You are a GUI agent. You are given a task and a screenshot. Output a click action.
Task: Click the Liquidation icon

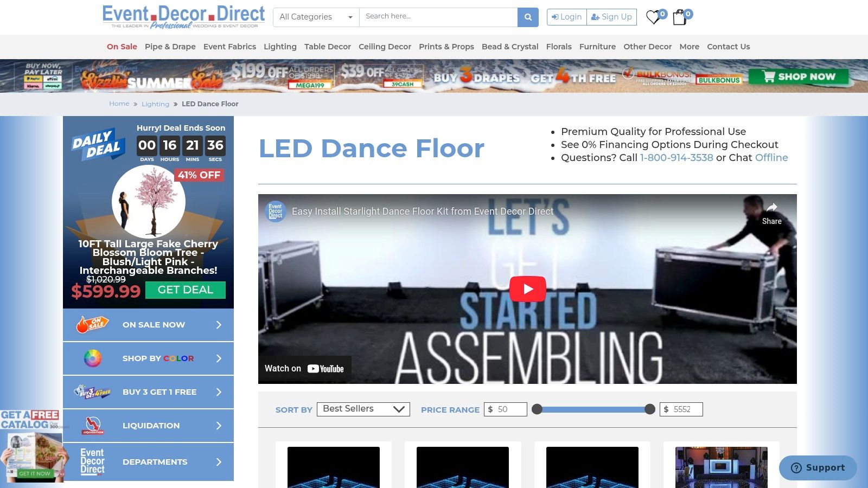click(93, 426)
